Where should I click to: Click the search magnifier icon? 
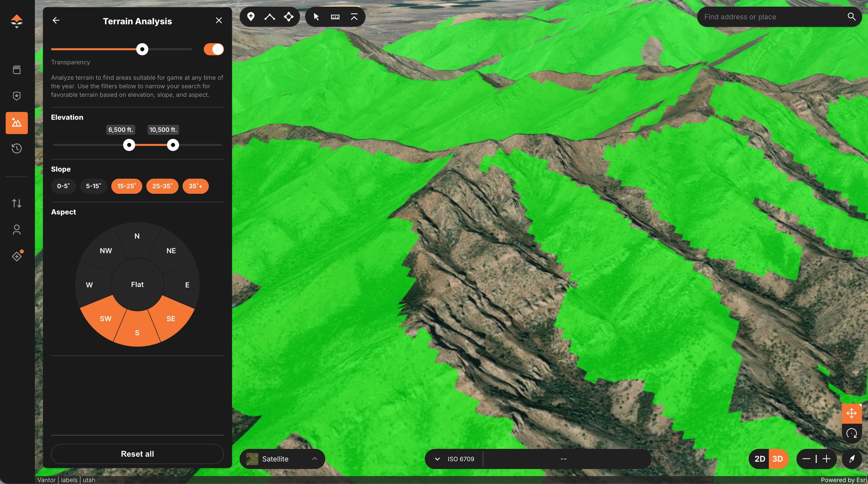tap(851, 16)
